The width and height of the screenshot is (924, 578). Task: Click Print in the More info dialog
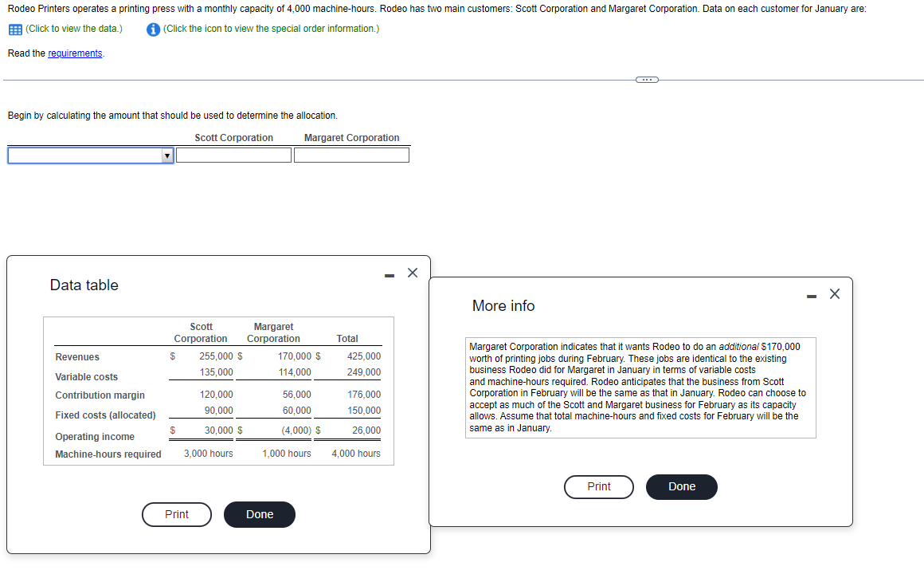[x=599, y=486]
